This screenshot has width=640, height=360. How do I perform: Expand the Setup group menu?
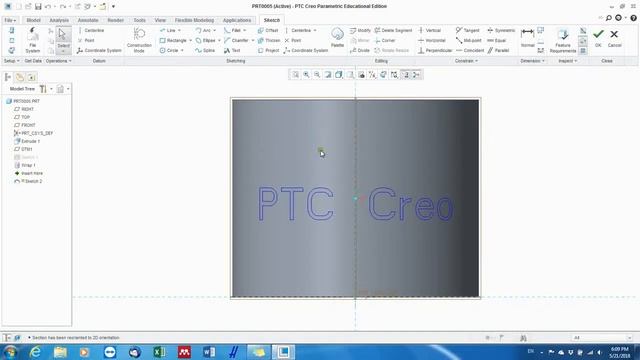tap(11, 61)
